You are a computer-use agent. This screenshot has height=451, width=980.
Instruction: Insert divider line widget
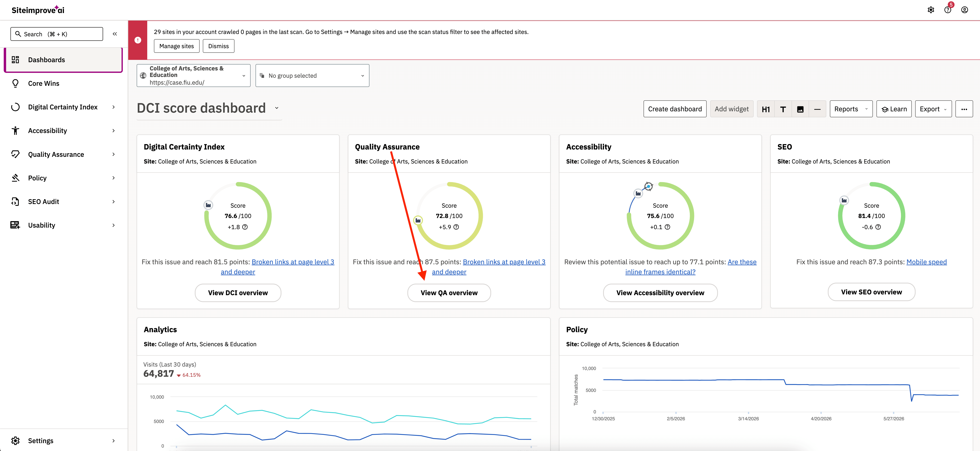click(x=817, y=109)
